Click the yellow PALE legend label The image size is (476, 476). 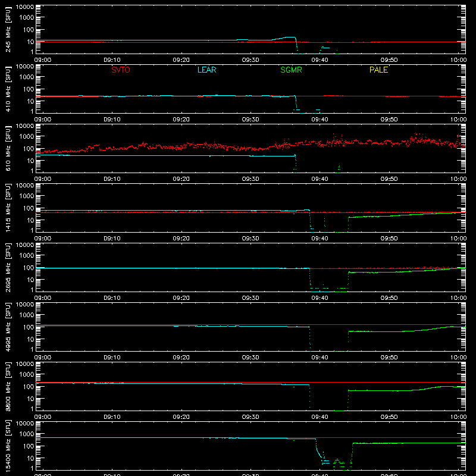coord(378,70)
